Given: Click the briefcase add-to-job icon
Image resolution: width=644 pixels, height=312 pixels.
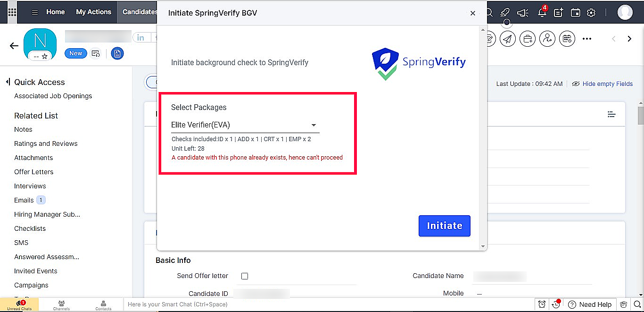Looking at the screenshot, I should [x=528, y=39].
